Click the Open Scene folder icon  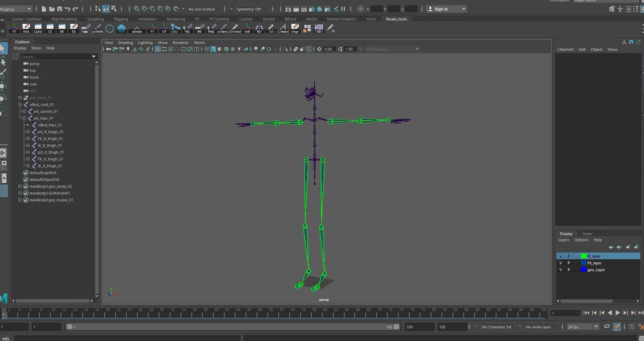[x=52, y=9]
